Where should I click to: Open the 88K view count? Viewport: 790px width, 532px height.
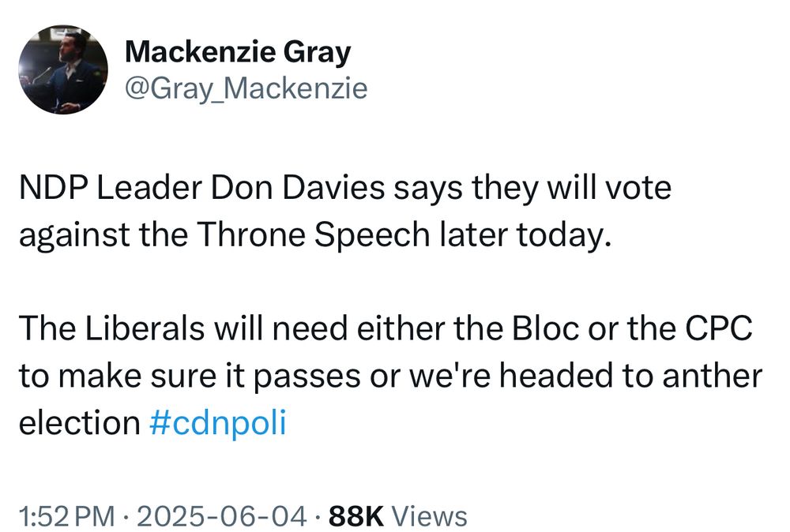pos(356,517)
